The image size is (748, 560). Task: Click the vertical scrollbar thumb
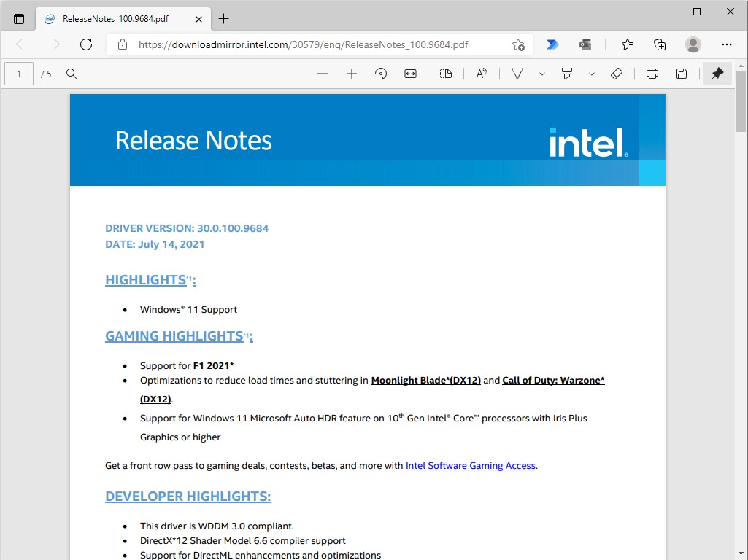741,101
